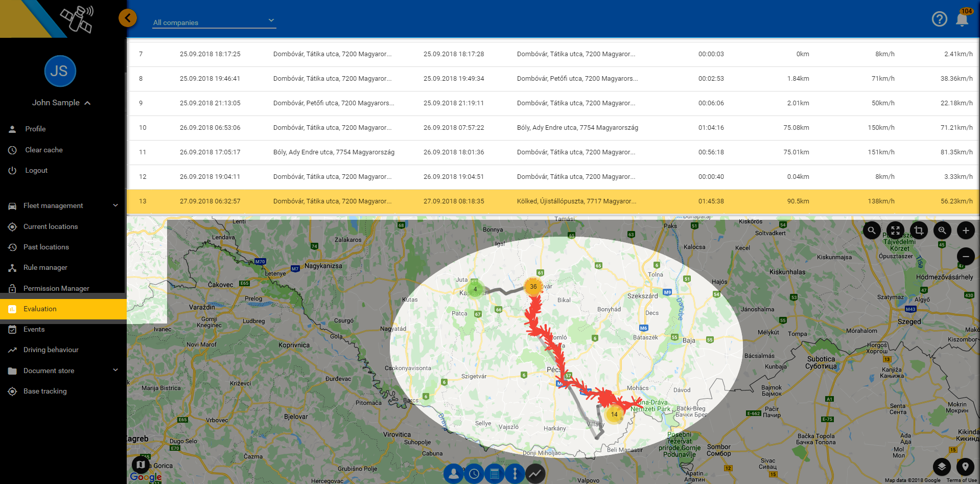Expand the Fleet management menu
Viewport: 980px width, 484px height.
click(x=63, y=205)
